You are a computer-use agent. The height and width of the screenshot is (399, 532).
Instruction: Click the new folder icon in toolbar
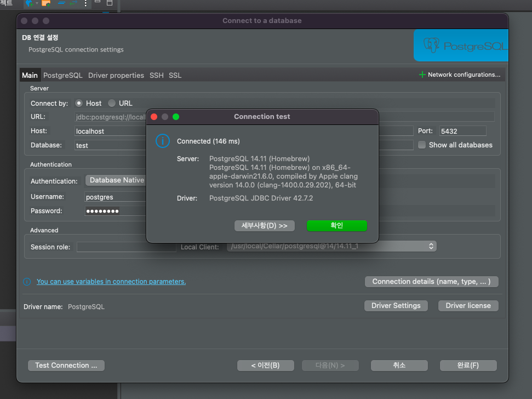coord(46,3)
